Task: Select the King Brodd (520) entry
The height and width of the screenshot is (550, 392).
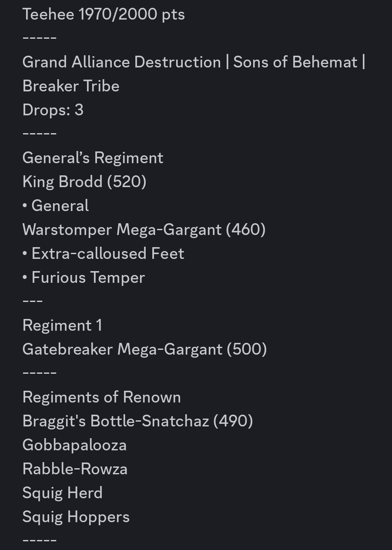Action: coord(84,182)
